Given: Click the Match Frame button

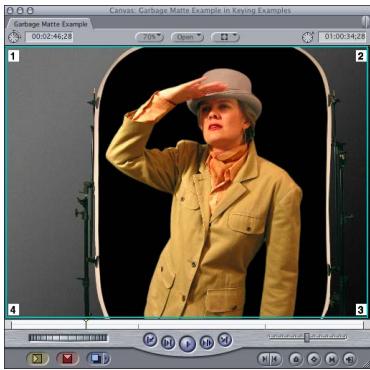Looking at the screenshot, I should pos(349,359).
